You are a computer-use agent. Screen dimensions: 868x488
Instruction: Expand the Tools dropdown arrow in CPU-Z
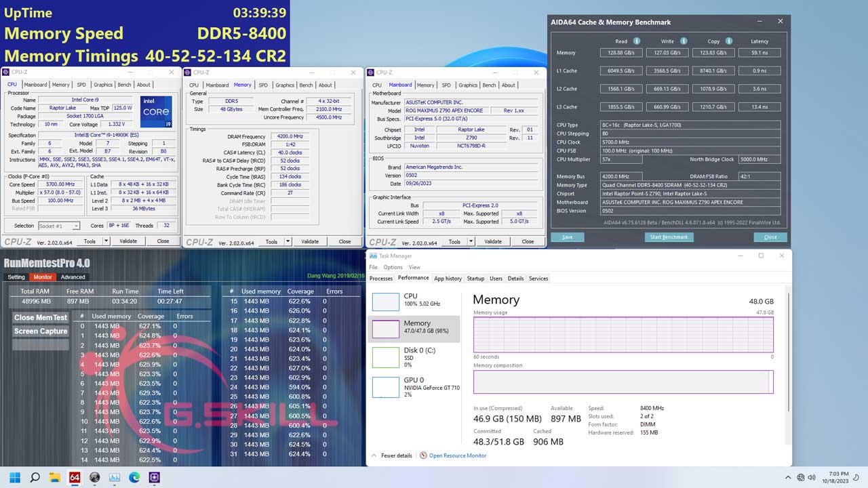106,241
